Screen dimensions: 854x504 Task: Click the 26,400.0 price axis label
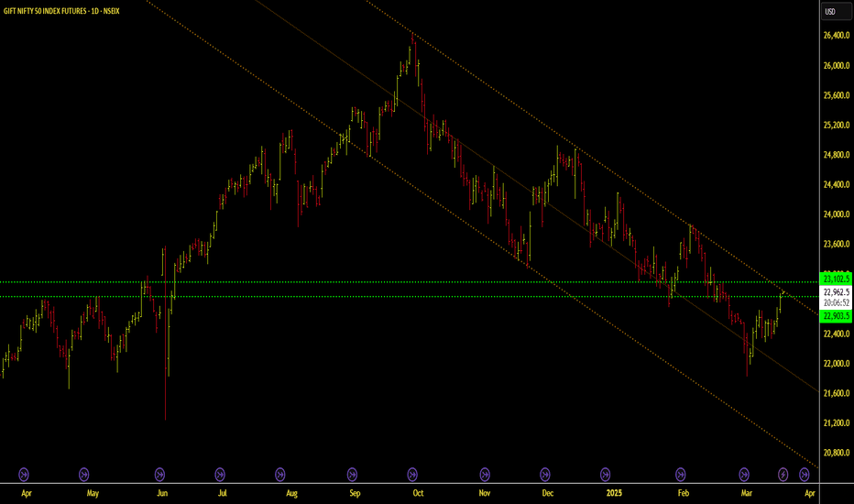point(836,36)
